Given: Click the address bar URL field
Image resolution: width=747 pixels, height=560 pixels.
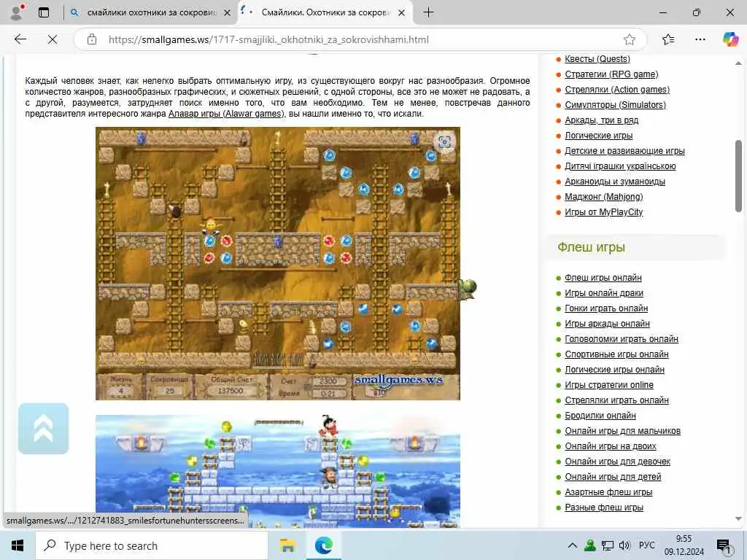Looking at the screenshot, I should (x=360, y=39).
